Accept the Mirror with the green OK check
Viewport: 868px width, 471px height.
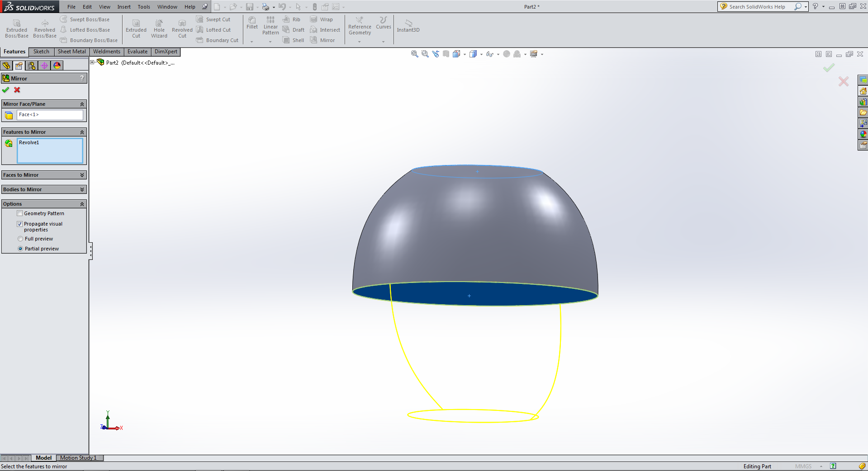coord(6,90)
